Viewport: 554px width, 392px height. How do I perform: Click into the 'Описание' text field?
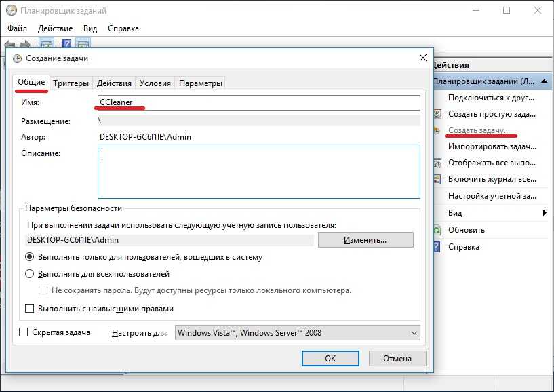coord(258,172)
